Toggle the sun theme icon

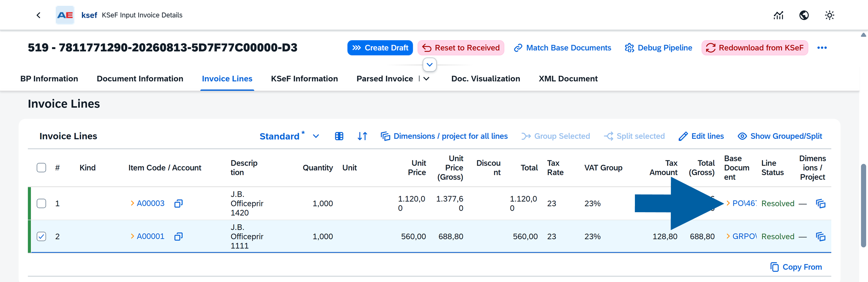click(830, 15)
